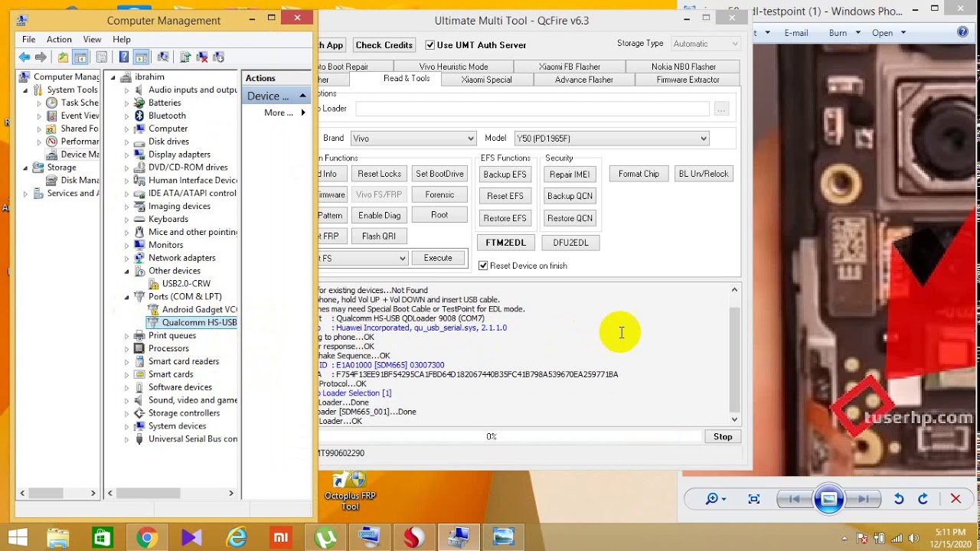Image resolution: width=980 pixels, height=551 pixels.
Task: Open the Help menu in Computer Management
Action: coord(122,39)
